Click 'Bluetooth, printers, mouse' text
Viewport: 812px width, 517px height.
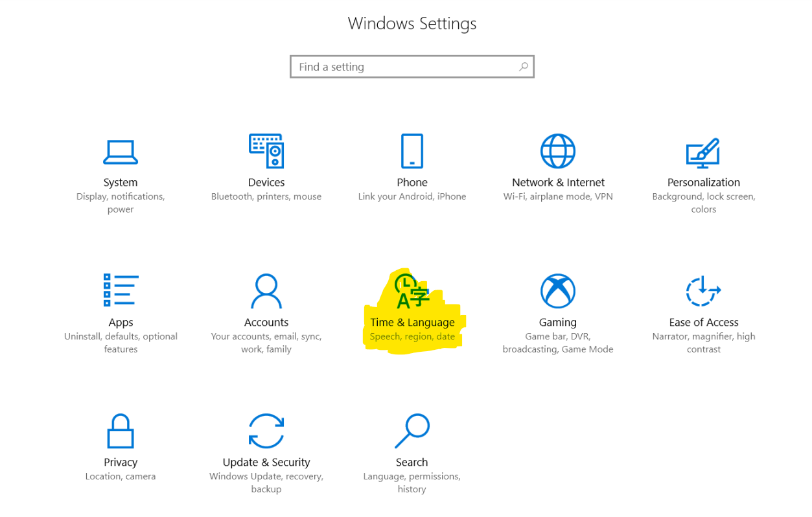pyautogui.click(x=266, y=197)
